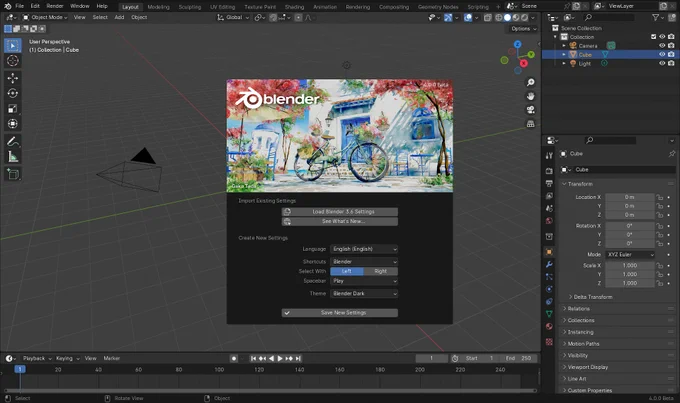Open the Object Data properties tab
The image size is (680, 403).
point(549,314)
